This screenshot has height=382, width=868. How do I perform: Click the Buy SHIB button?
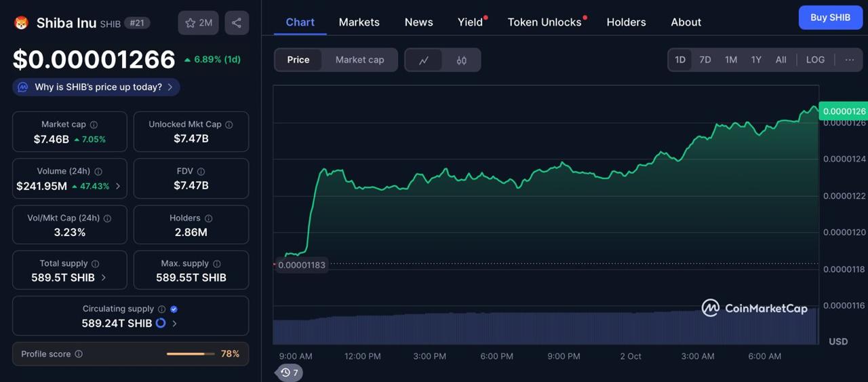coord(830,18)
